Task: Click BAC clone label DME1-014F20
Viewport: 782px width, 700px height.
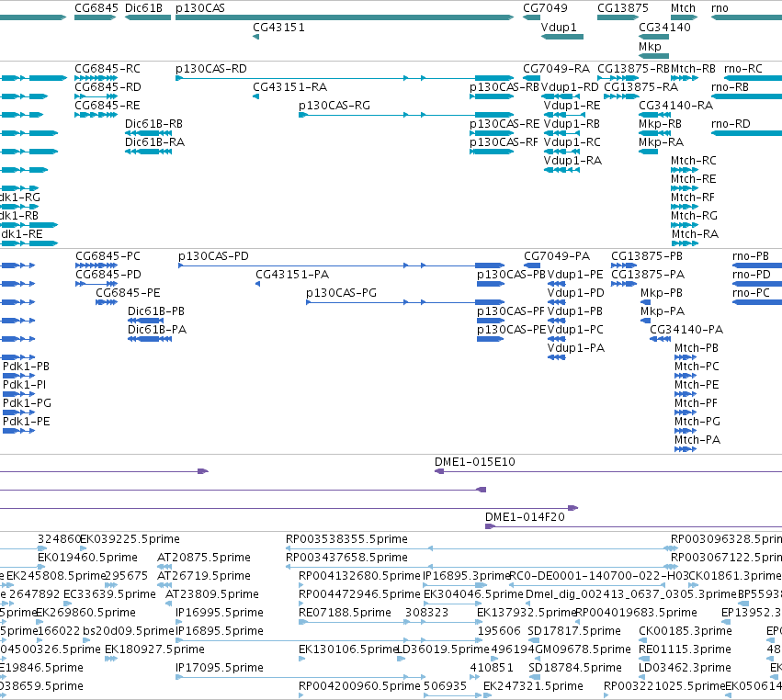Action: point(525,517)
